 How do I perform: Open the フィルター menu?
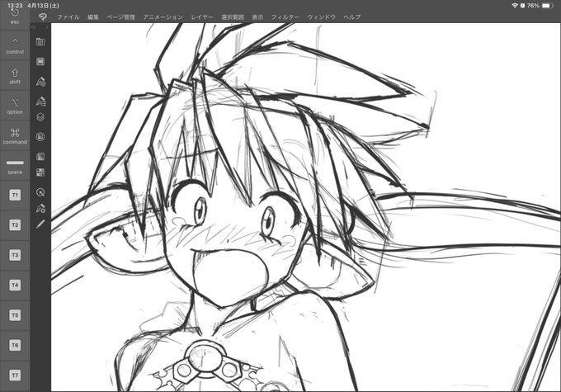pos(285,17)
